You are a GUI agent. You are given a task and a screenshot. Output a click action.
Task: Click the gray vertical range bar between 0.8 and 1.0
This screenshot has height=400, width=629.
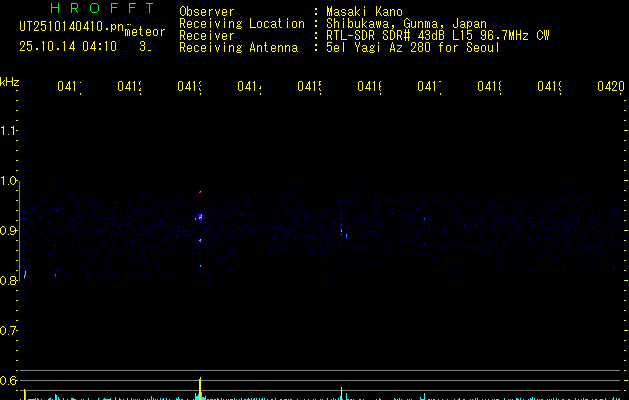tap(19, 229)
